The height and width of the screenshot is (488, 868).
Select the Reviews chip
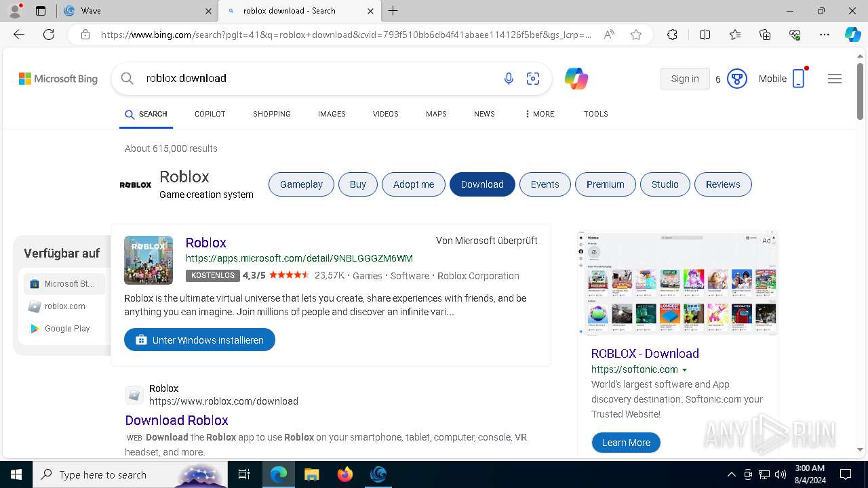(x=723, y=184)
